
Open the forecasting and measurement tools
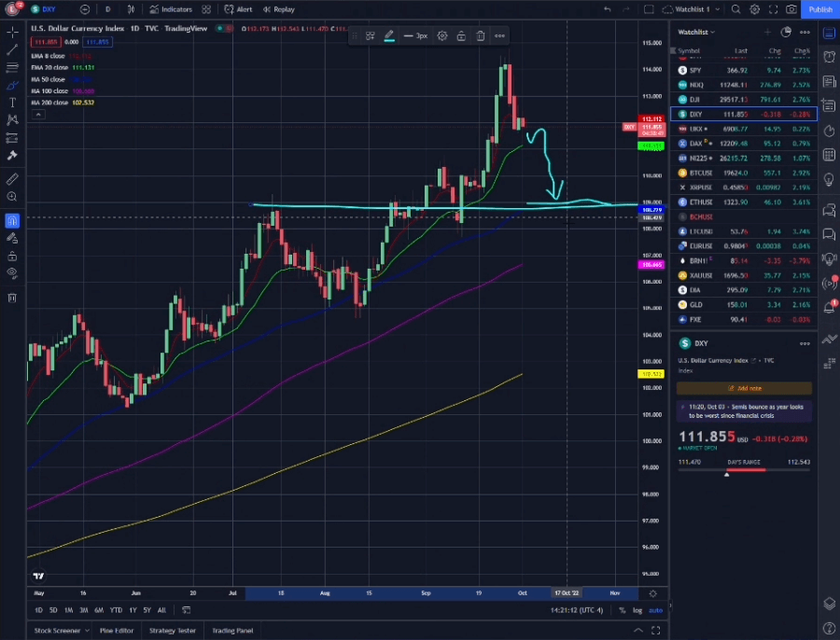12,138
